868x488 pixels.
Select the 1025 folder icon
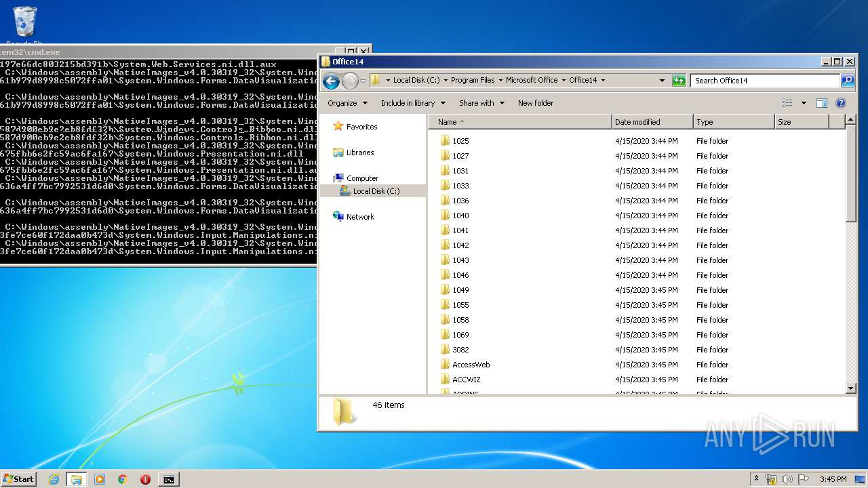tap(445, 141)
